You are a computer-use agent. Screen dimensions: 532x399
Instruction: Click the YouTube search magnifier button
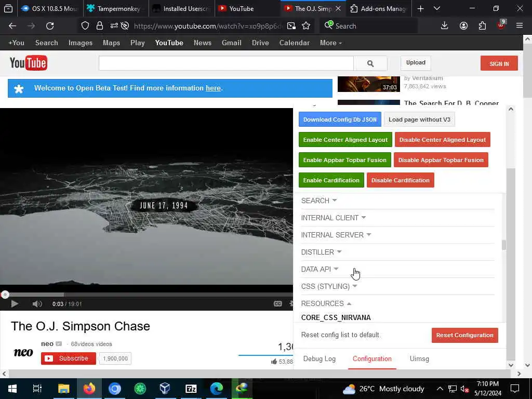point(370,63)
